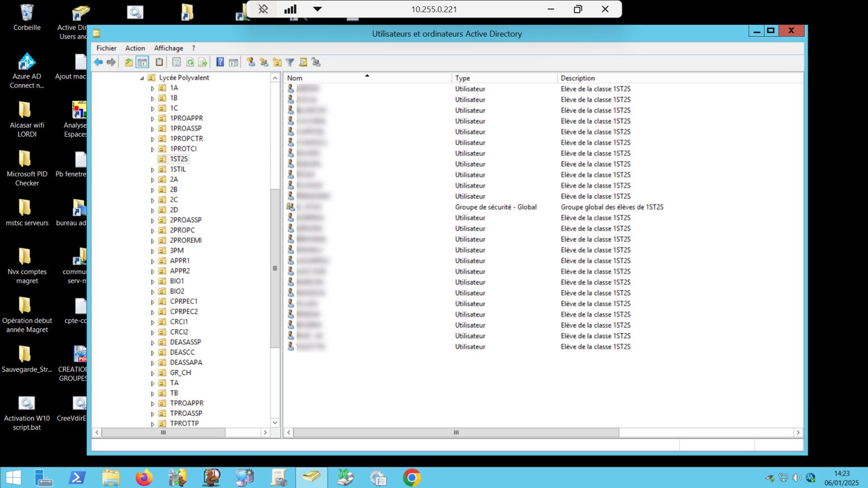The width and height of the screenshot is (868, 488).
Task: Go up one level with folder icon
Action: coord(129,62)
